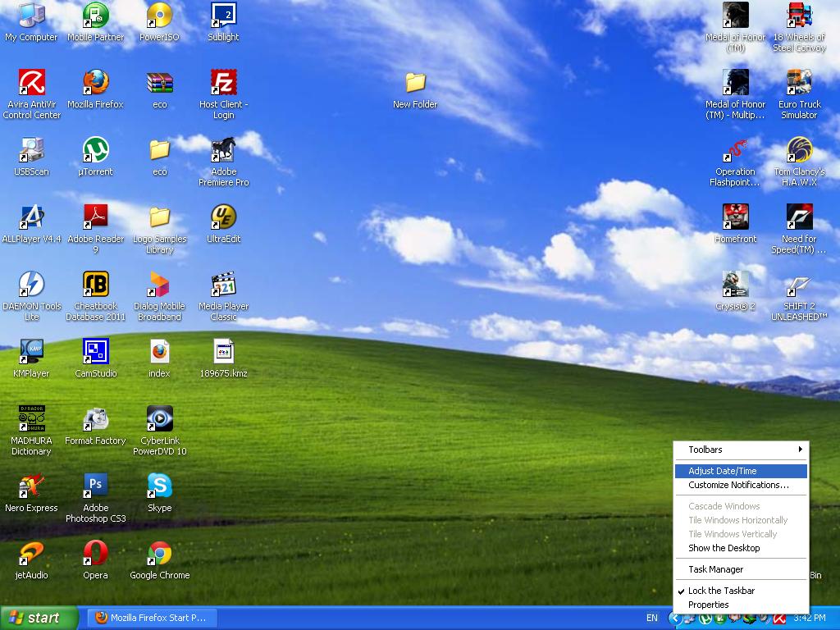
Task: Select DAEMON Tools Lite icon
Action: (x=31, y=296)
